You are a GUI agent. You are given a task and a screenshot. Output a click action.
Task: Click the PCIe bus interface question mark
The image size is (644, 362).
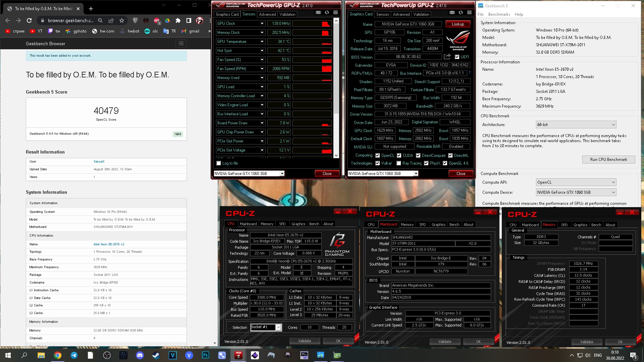[x=469, y=73]
